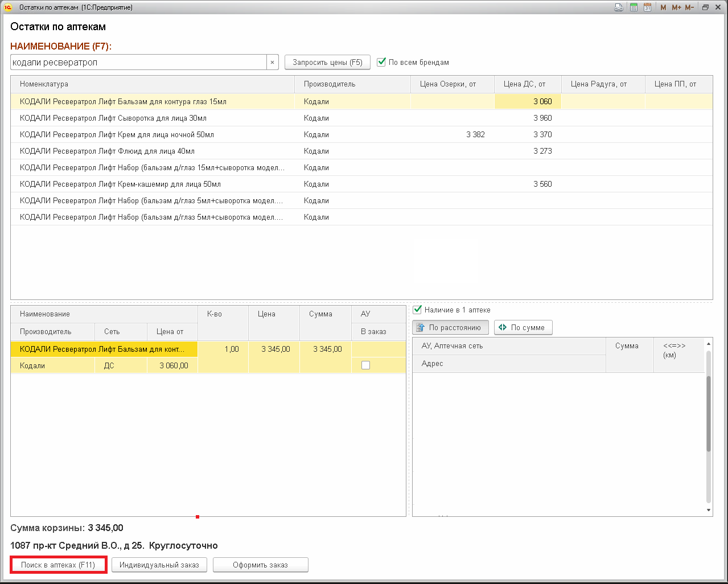
Task: Click 'Поиск в аптеках (F11)' button
Action: click(x=59, y=565)
